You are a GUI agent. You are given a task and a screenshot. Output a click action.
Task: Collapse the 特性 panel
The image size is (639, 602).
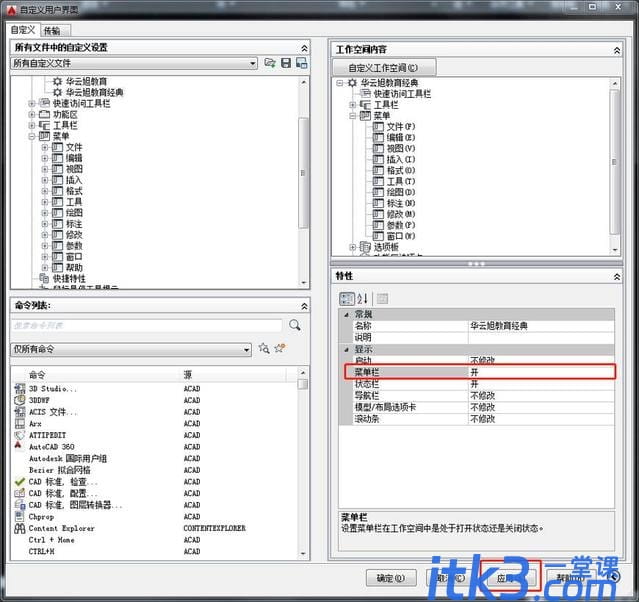coord(617,277)
